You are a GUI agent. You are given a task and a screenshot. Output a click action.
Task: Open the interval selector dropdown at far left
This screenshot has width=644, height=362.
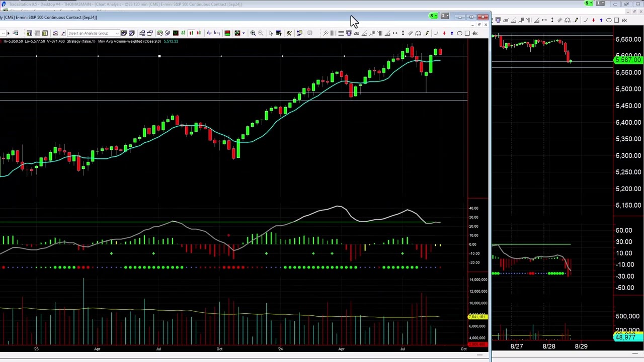point(4,33)
